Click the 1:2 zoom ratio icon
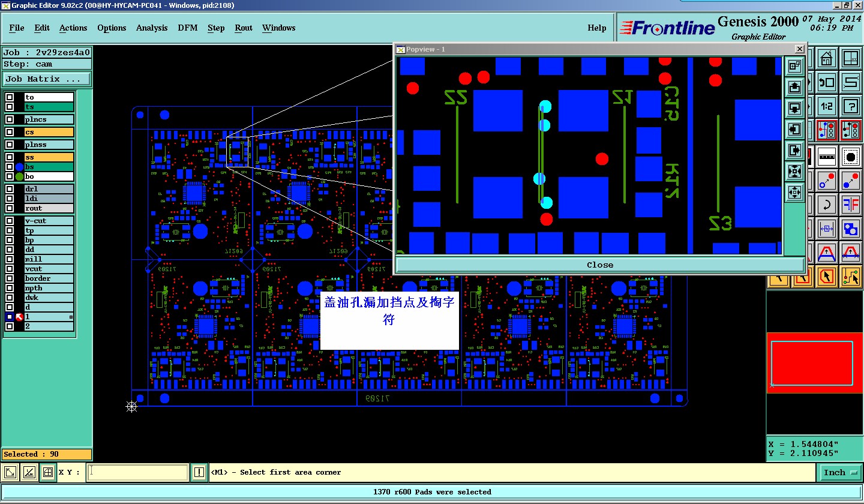Image resolution: width=864 pixels, height=504 pixels. (826, 106)
